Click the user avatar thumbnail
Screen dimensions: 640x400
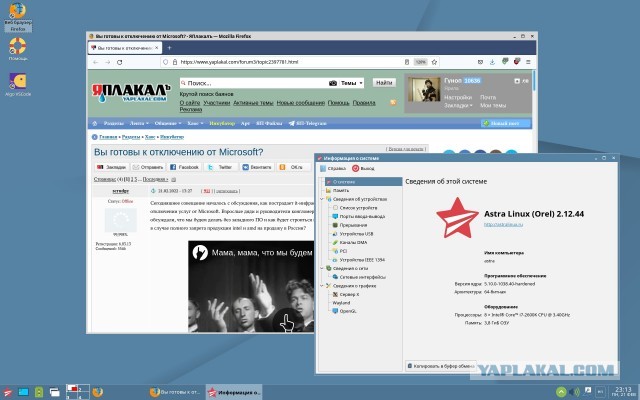(x=424, y=89)
